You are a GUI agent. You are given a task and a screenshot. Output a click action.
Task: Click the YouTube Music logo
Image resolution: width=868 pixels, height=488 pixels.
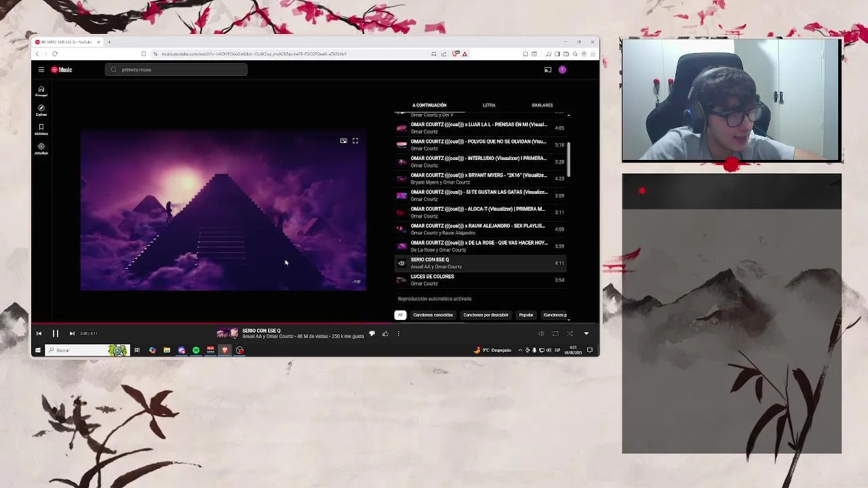pos(61,70)
